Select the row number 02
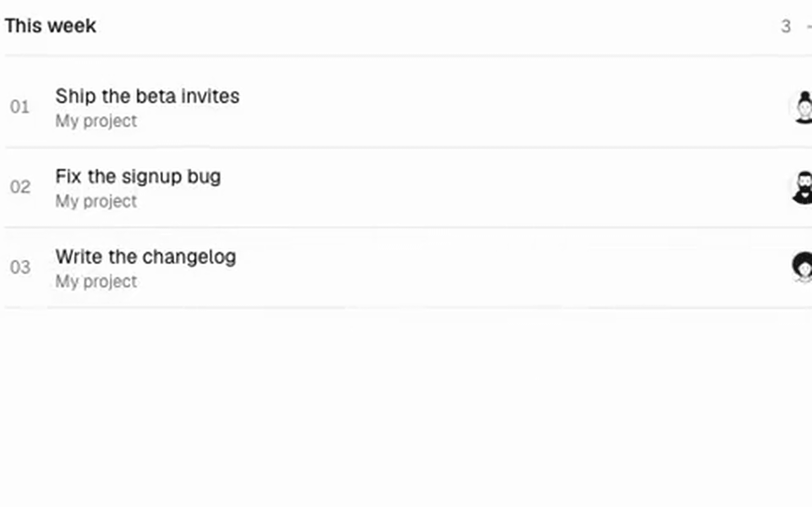 [x=20, y=187]
